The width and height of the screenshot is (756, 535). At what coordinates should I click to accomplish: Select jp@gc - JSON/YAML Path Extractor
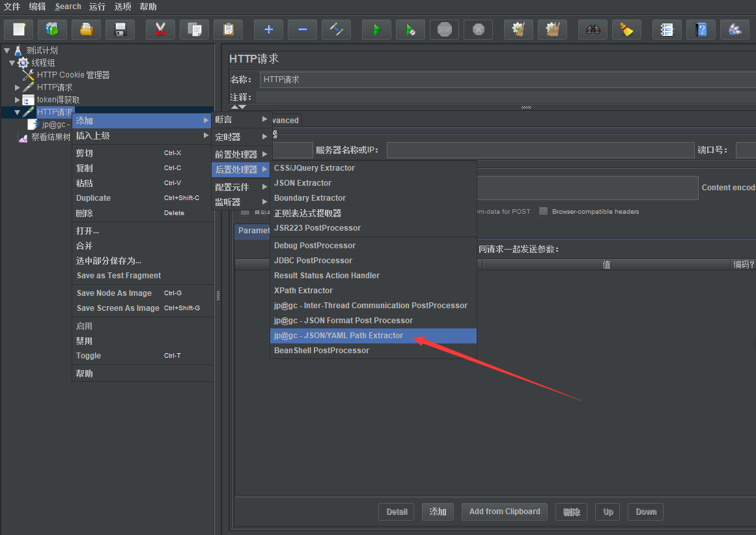coord(339,336)
